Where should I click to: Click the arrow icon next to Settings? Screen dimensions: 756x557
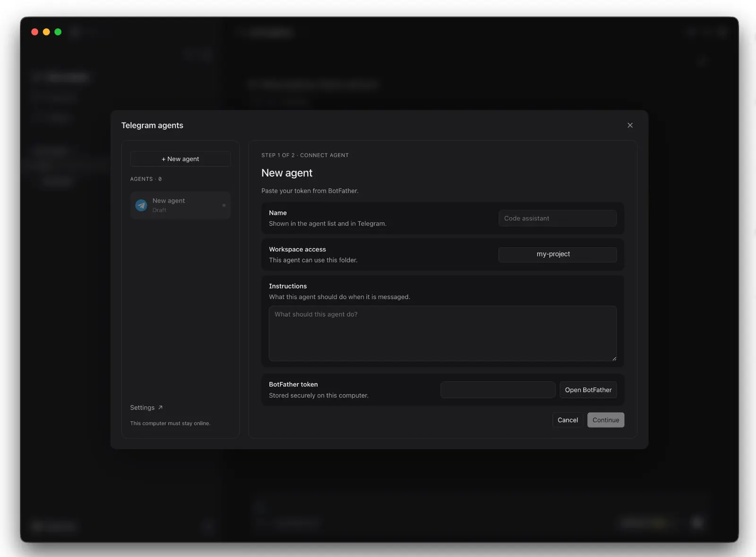[x=160, y=408]
